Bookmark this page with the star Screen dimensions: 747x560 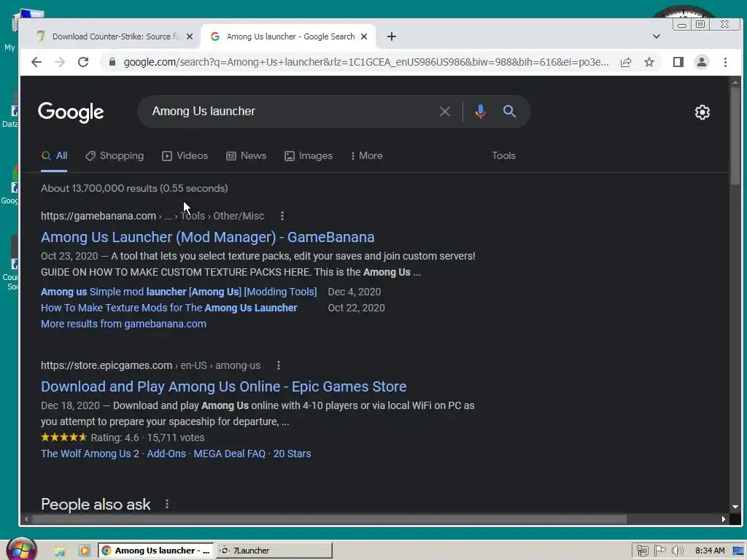click(649, 62)
